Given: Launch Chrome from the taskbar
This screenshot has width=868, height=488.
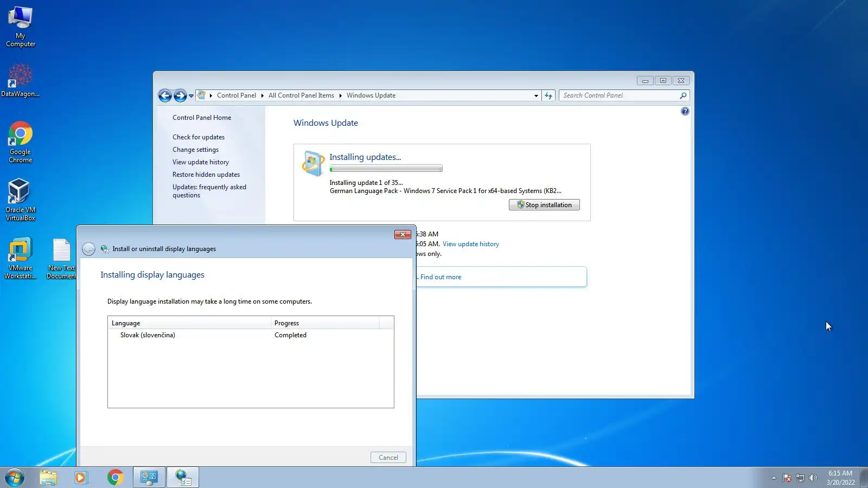Looking at the screenshot, I should click(115, 477).
